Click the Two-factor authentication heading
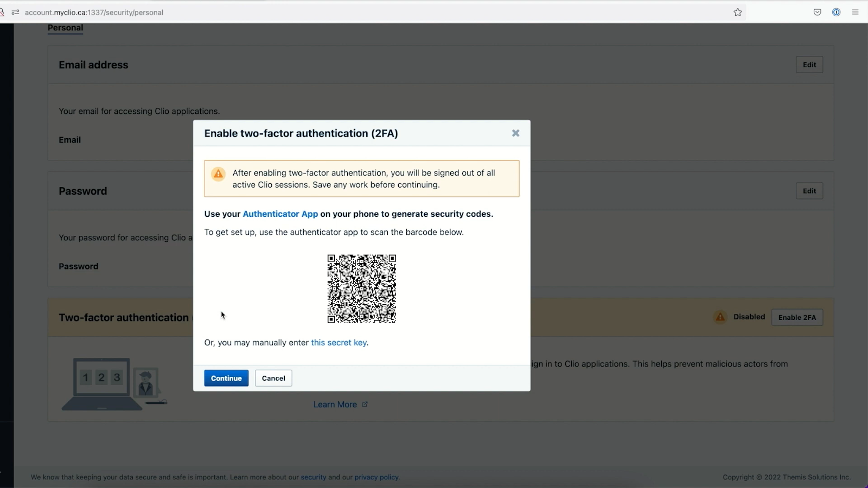Image resolution: width=868 pixels, height=488 pixels. coord(124,317)
